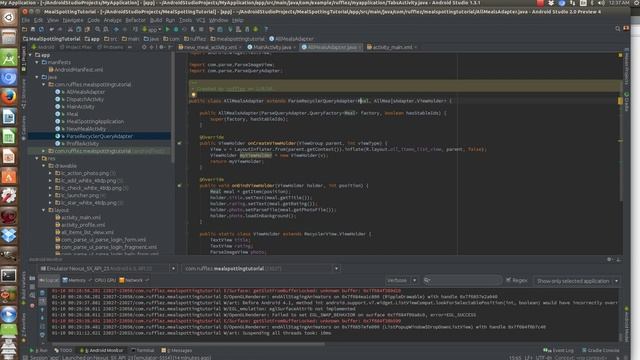
Task: Open the File menu
Action: coord(25,20)
